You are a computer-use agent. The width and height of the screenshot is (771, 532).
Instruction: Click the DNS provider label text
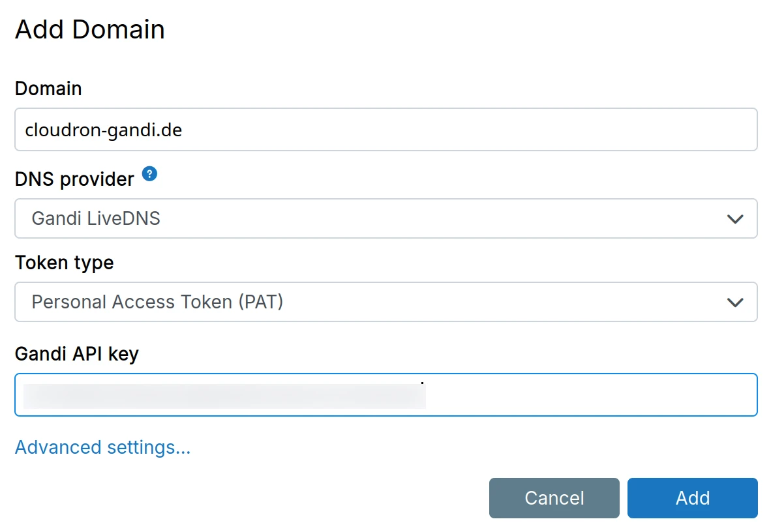click(74, 179)
